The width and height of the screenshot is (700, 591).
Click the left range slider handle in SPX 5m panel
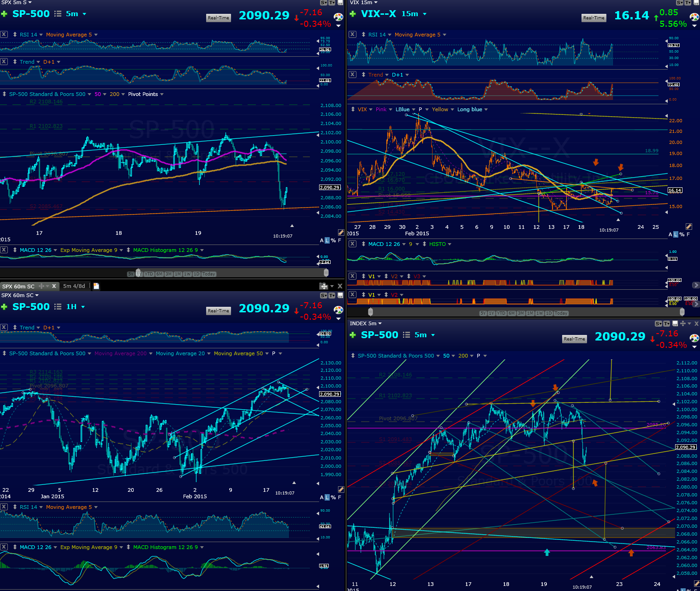[138, 273]
